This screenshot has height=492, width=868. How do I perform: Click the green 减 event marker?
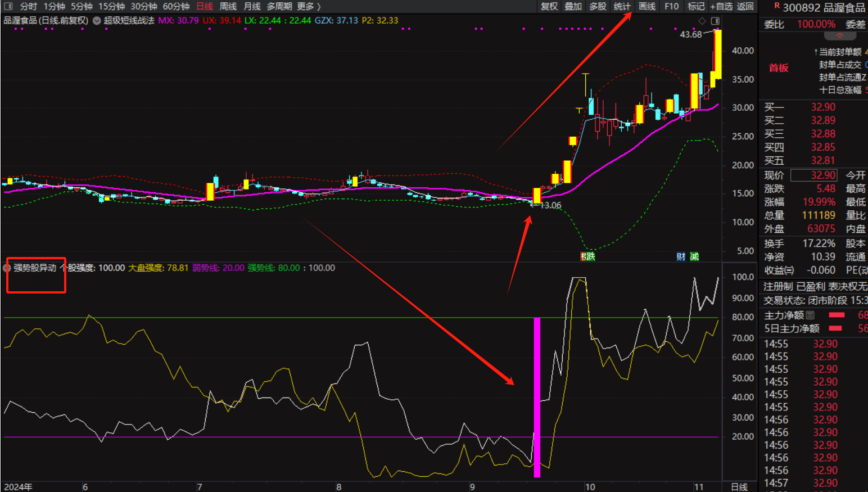pos(695,256)
